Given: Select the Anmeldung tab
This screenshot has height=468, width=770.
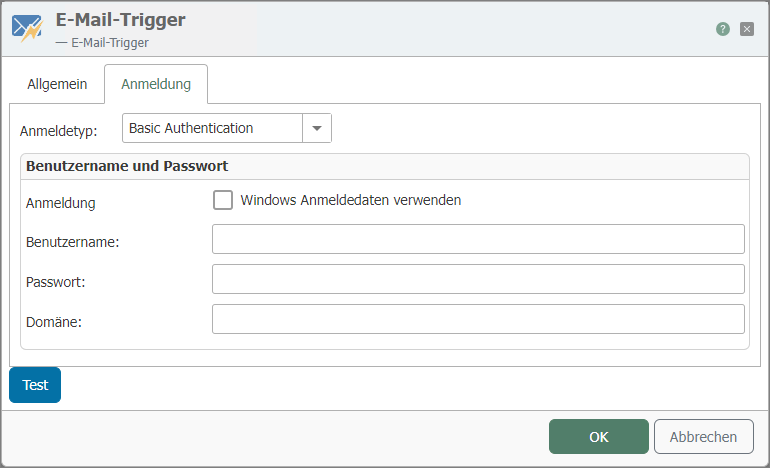Looking at the screenshot, I should 155,84.
